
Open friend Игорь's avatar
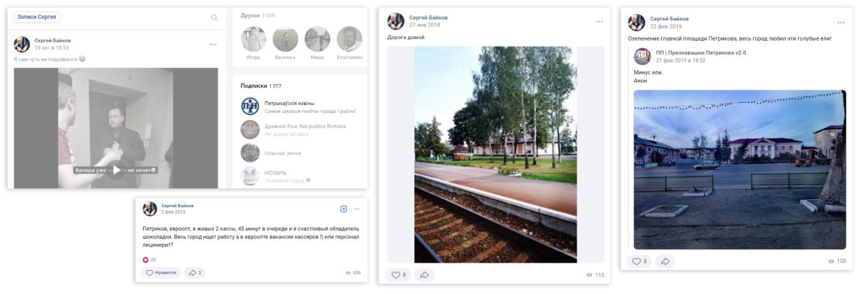(253, 38)
